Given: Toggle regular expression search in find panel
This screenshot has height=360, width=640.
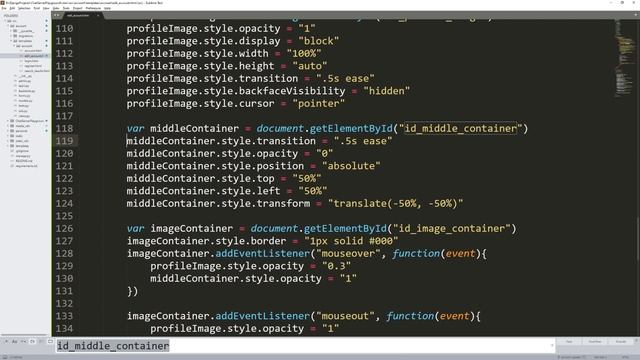Looking at the screenshot, I should coord(6,341).
